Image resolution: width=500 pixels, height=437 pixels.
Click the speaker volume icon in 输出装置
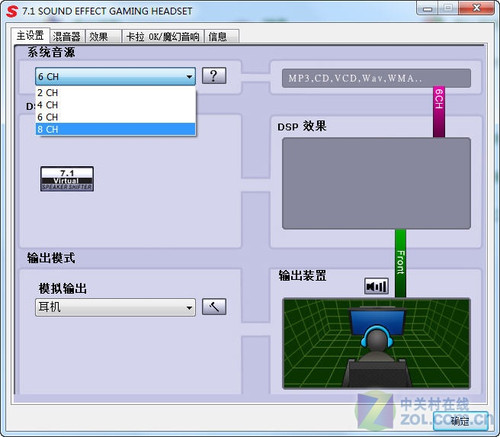pyautogui.click(x=376, y=286)
